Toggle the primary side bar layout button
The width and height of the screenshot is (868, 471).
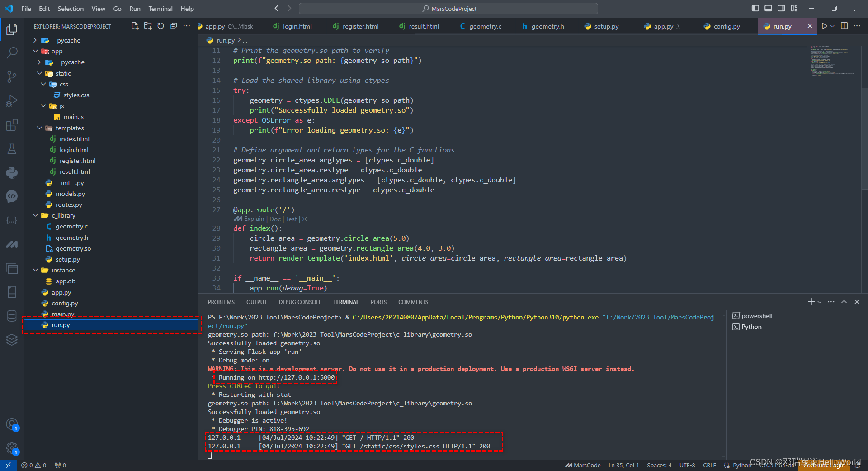(755, 8)
